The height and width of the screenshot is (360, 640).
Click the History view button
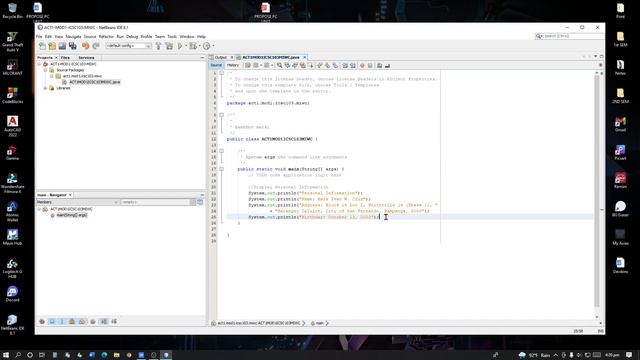pyautogui.click(x=233, y=65)
